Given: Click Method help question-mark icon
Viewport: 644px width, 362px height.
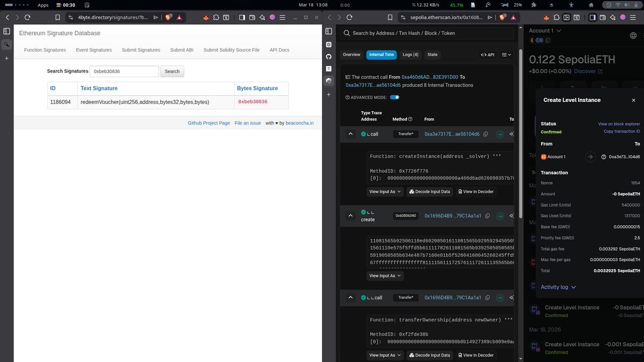Looking at the screenshot, I should click(x=410, y=119).
